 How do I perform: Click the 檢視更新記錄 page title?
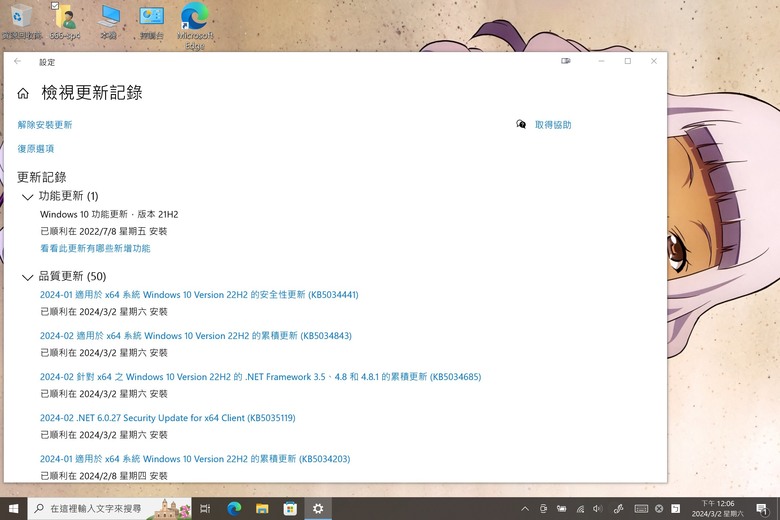point(92,93)
